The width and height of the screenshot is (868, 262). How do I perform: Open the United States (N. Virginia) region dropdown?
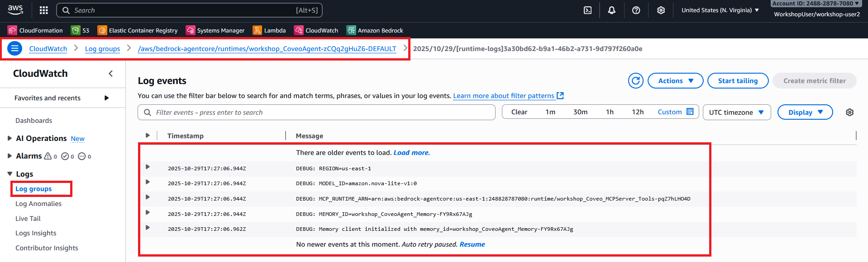pyautogui.click(x=720, y=10)
